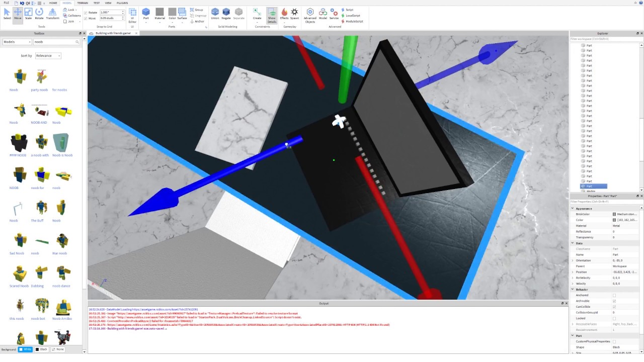Select the Black background button
This screenshot has width=644, height=362.
coord(41,349)
